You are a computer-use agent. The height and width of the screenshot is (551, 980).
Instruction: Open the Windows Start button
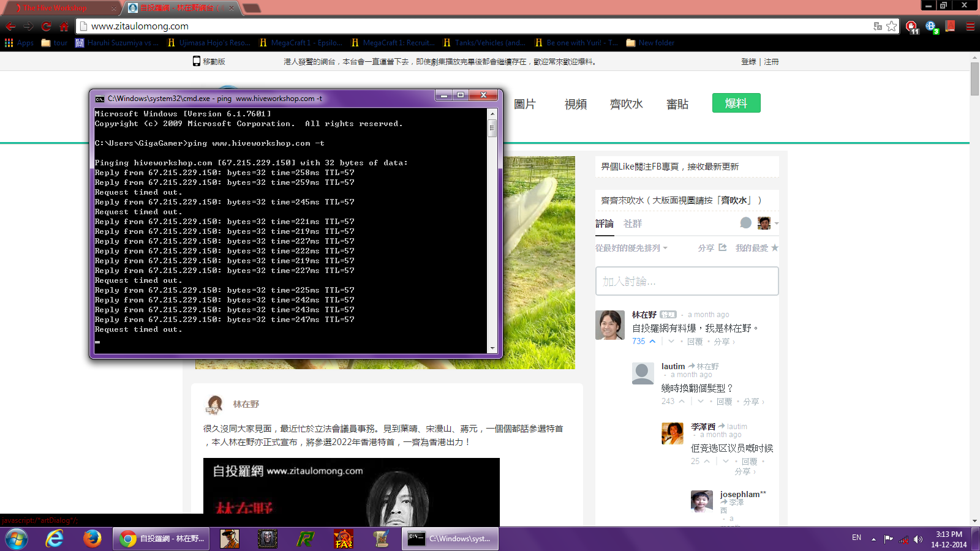click(x=17, y=539)
